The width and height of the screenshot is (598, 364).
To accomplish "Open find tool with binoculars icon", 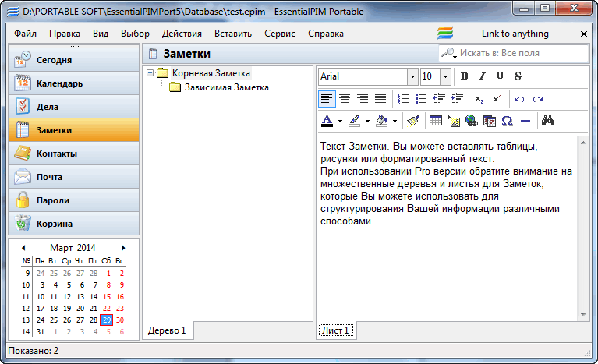I will (547, 121).
